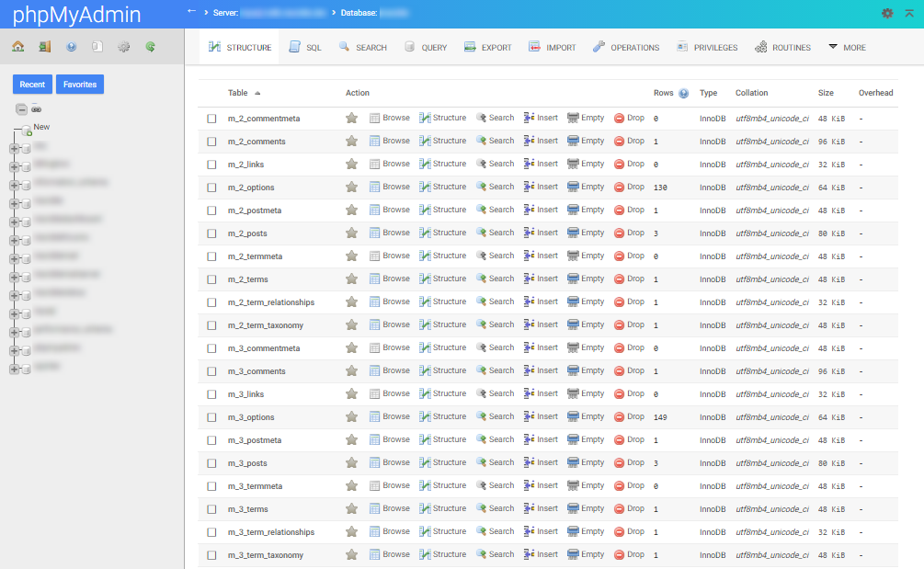Sort by the Table column header

pos(238,93)
